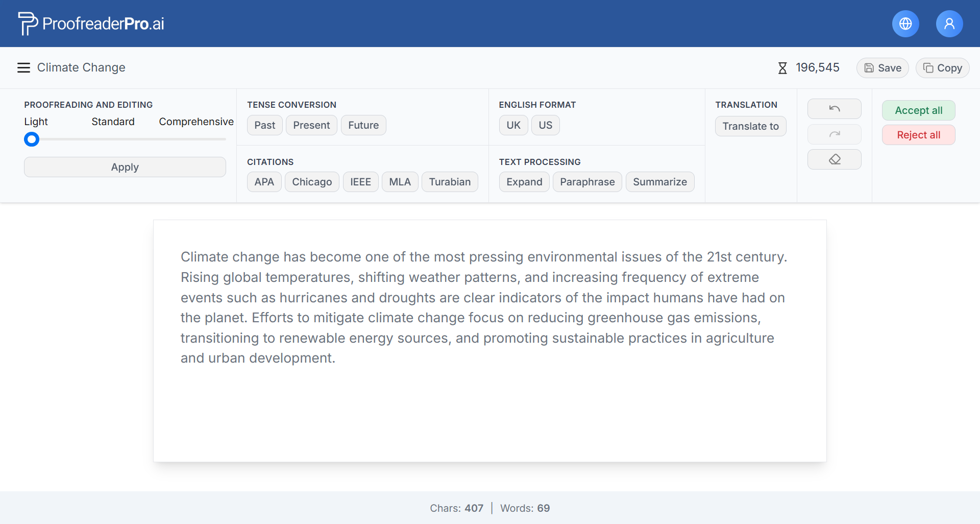Open the user profile icon
The image size is (980, 524).
(x=949, y=23)
